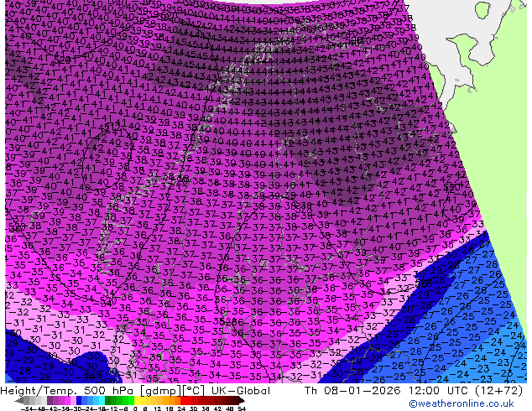The height and width of the screenshot is (411, 532).
Task: Click the 'Height/Temp. 500 hPa' title text
Action: point(67,391)
